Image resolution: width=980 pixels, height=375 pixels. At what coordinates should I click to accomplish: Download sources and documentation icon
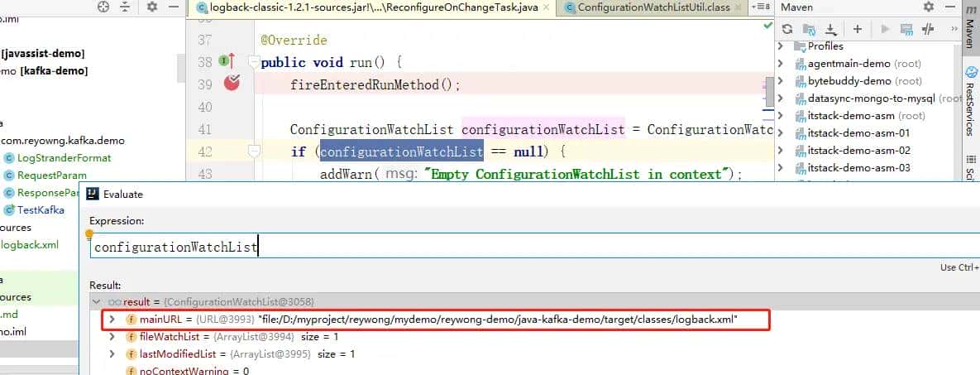830,29
